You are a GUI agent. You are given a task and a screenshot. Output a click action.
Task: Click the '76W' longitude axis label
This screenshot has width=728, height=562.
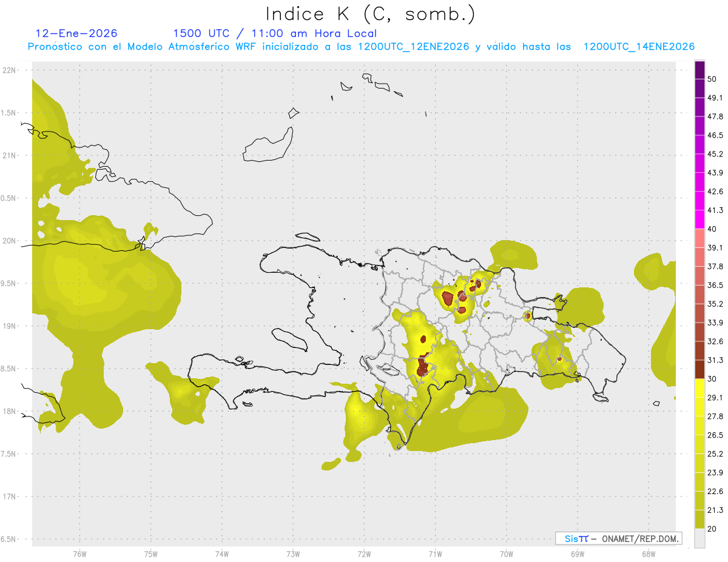(x=79, y=554)
